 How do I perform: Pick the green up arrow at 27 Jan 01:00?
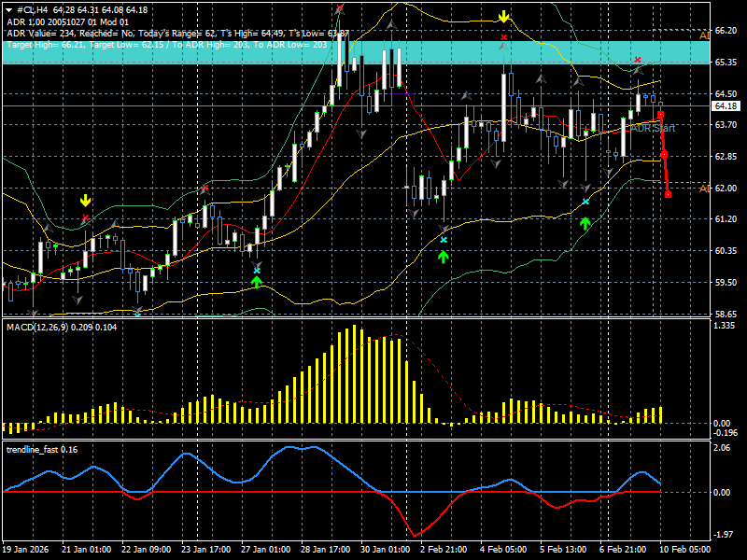(x=257, y=282)
